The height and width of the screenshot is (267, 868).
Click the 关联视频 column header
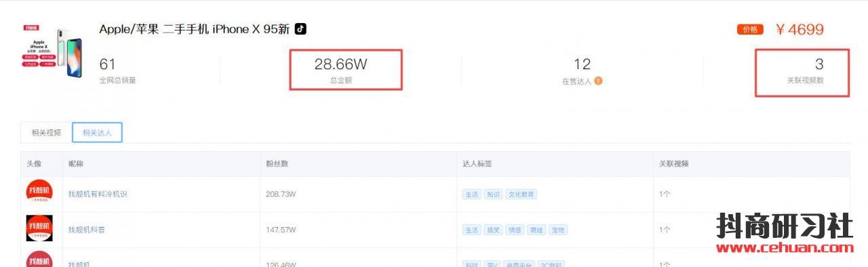674,164
